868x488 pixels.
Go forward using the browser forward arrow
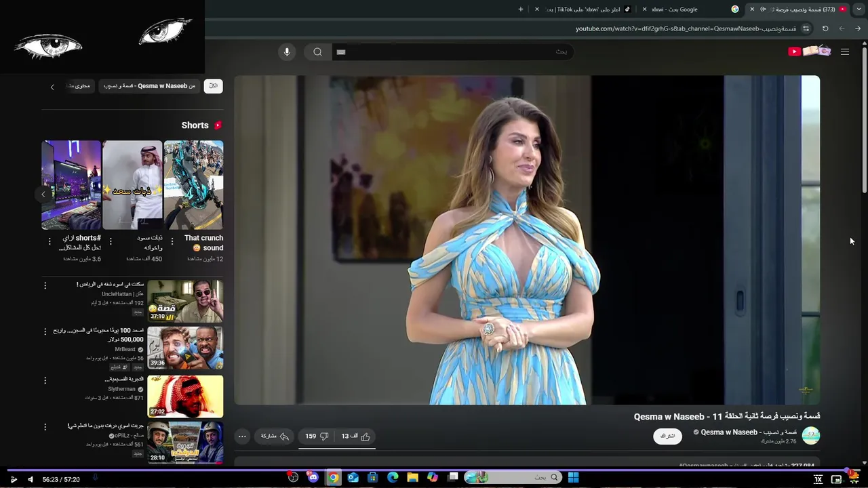click(842, 28)
